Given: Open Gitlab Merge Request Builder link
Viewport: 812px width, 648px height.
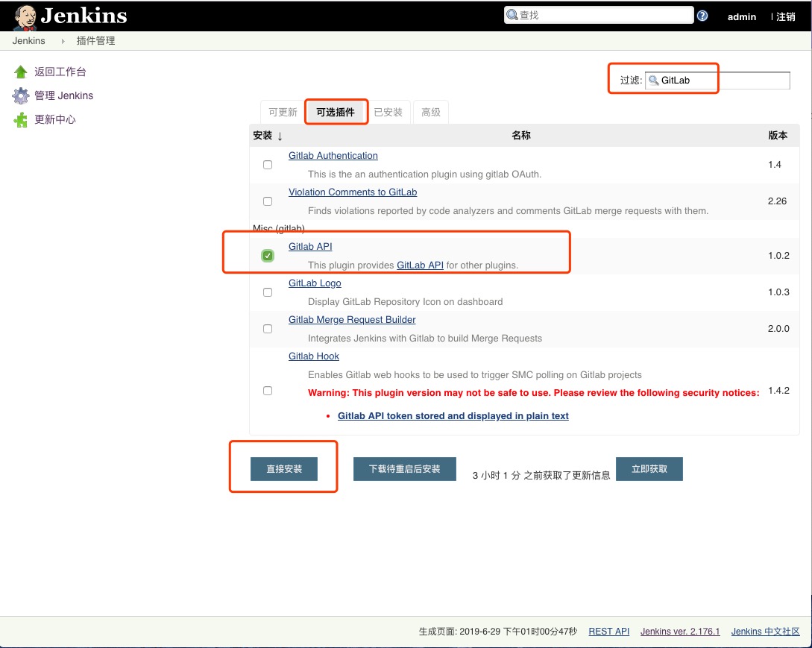Looking at the screenshot, I should (x=352, y=320).
